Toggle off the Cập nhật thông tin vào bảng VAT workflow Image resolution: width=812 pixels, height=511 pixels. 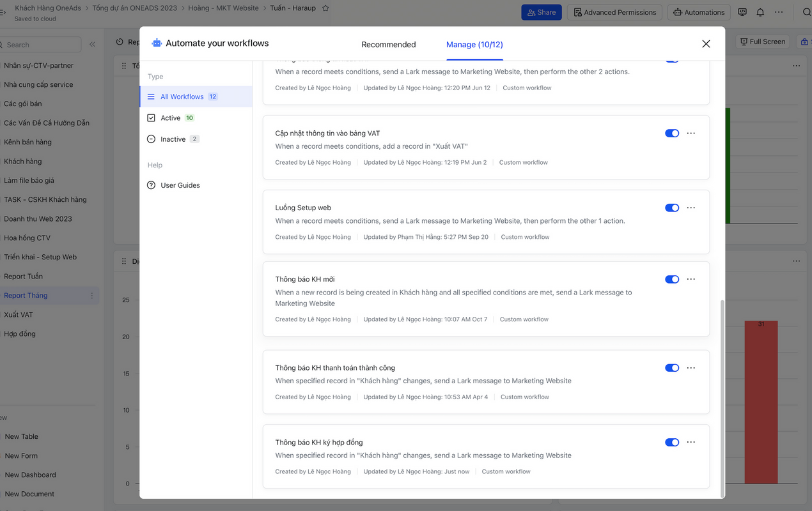point(672,133)
